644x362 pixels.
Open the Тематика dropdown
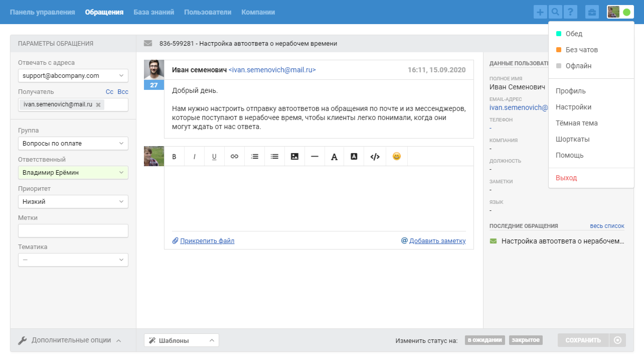click(73, 260)
